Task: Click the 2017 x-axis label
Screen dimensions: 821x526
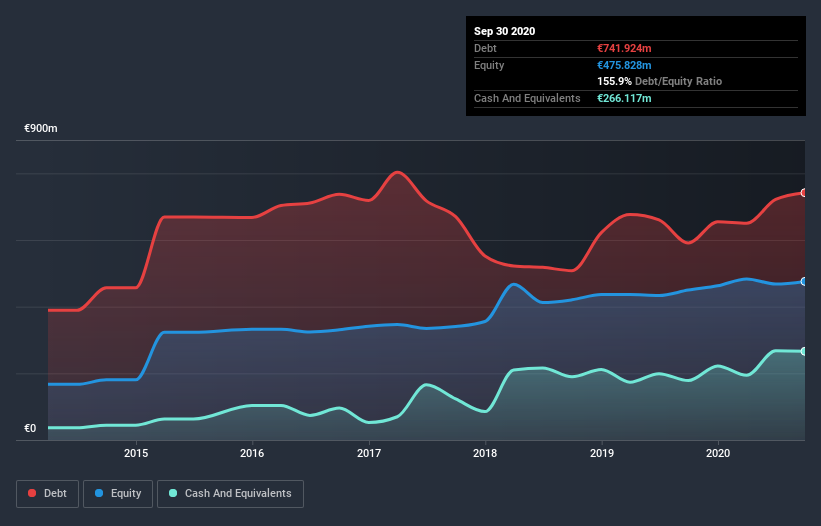Action: pos(369,453)
